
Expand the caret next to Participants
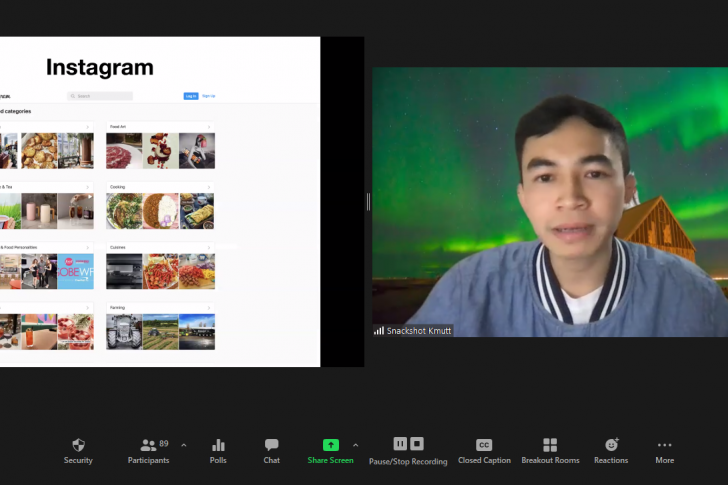tap(183, 445)
